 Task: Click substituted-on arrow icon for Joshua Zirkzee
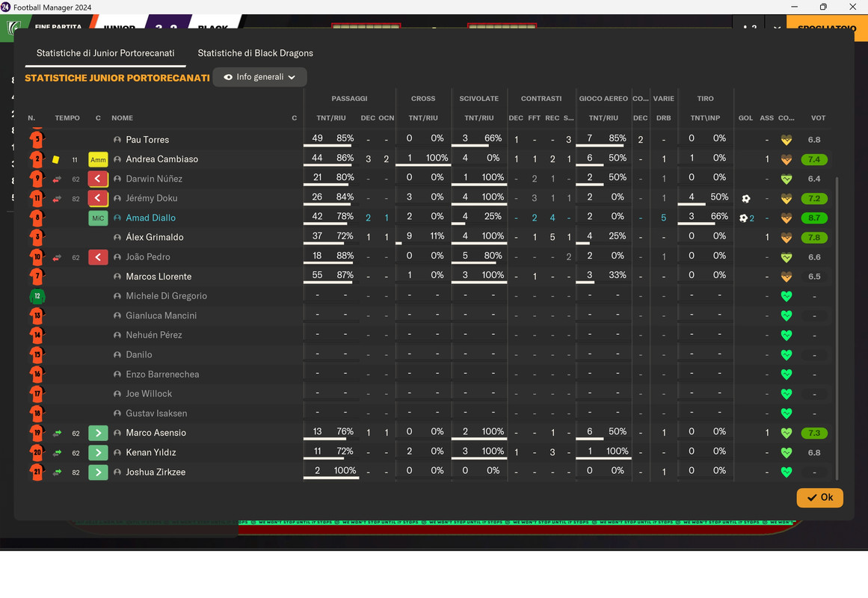(98, 472)
